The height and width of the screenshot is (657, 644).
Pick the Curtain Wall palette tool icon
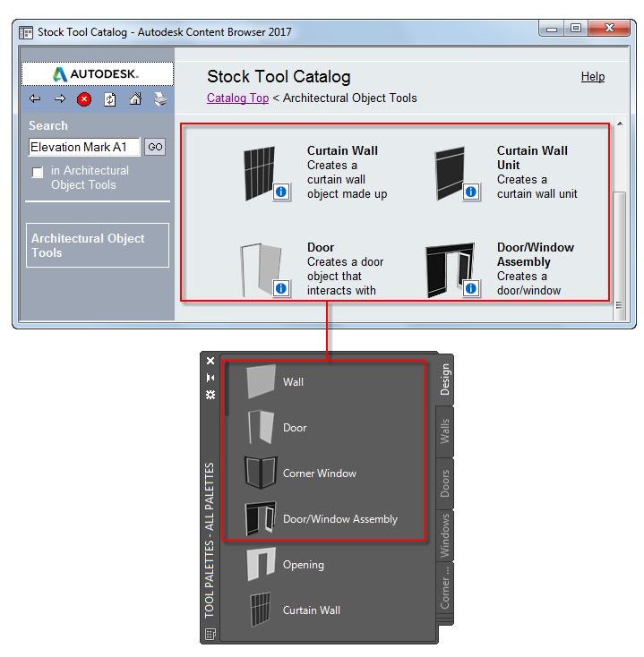point(261,610)
